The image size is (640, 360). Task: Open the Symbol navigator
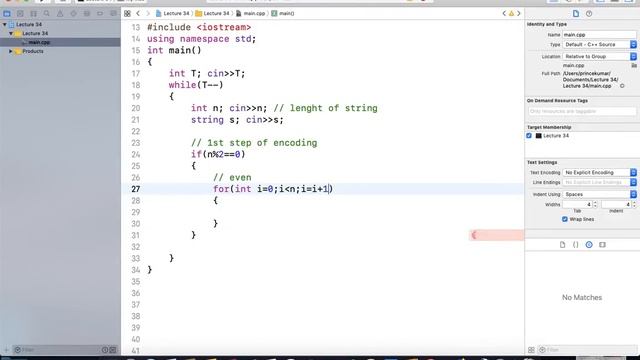33,13
